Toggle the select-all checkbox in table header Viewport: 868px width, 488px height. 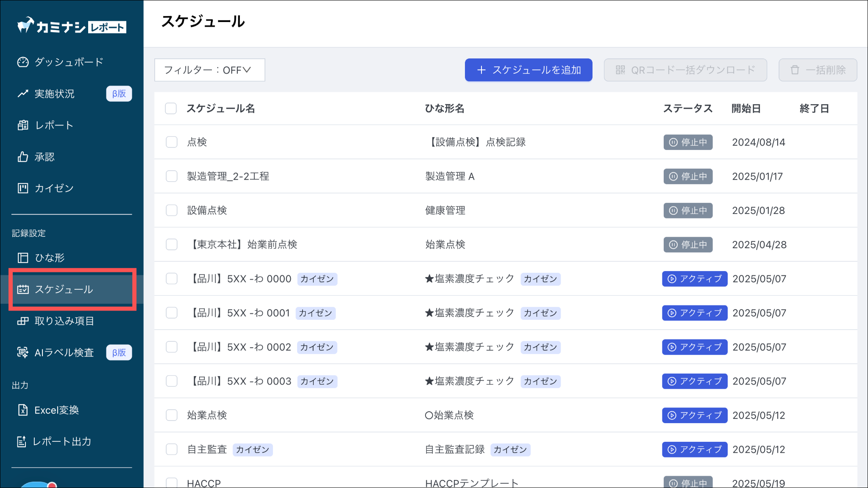171,108
